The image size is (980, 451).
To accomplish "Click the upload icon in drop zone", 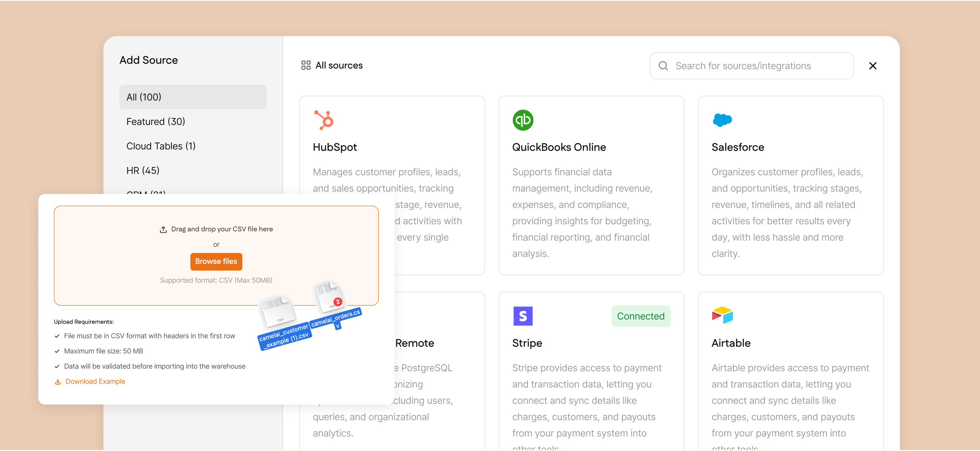I will click(163, 229).
